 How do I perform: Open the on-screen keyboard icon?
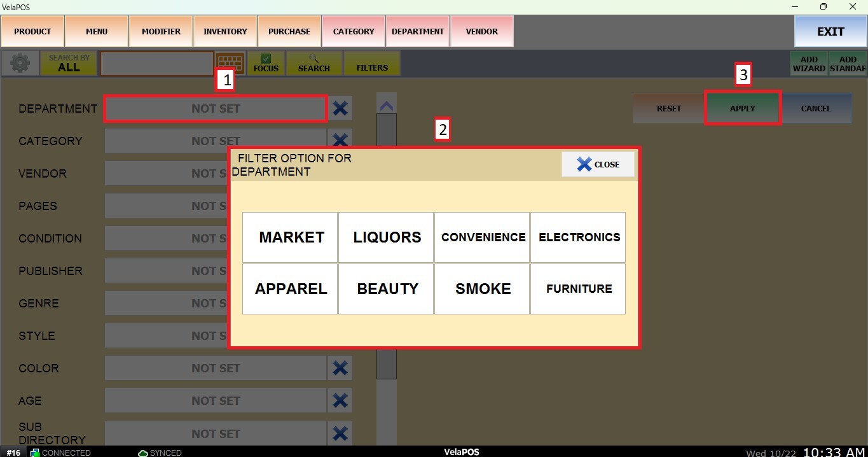(x=230, y=63)
